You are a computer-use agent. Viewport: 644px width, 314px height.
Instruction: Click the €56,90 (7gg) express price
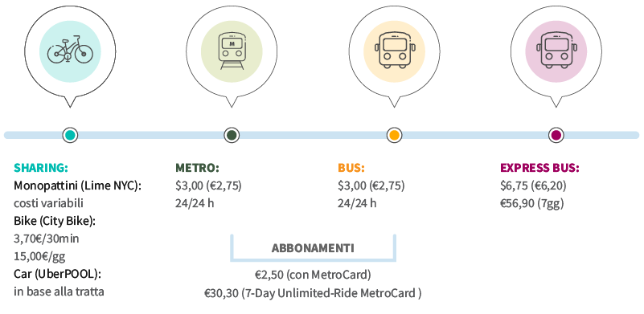532,204
